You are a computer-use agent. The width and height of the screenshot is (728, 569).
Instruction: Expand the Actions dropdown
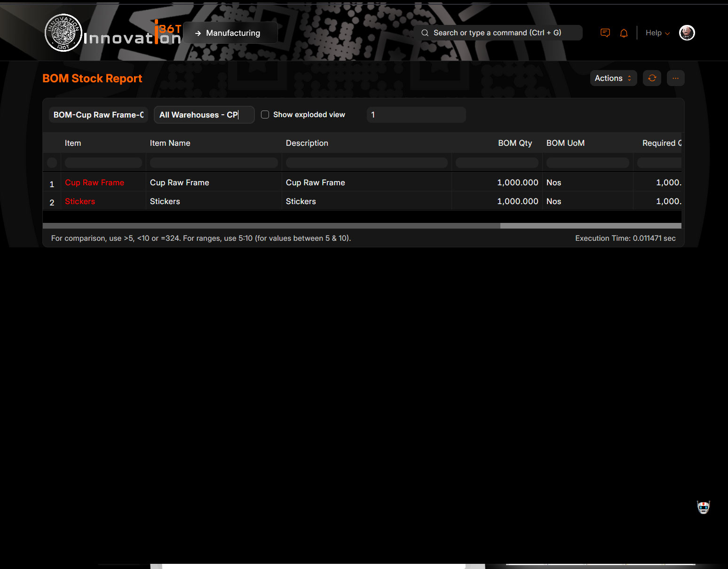[x=613, y=78]
